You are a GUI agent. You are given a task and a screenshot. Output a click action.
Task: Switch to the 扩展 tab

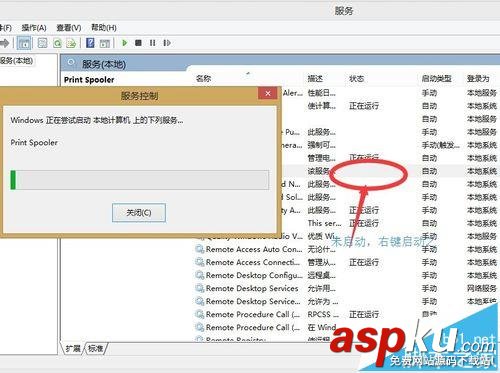coord(73,349)
